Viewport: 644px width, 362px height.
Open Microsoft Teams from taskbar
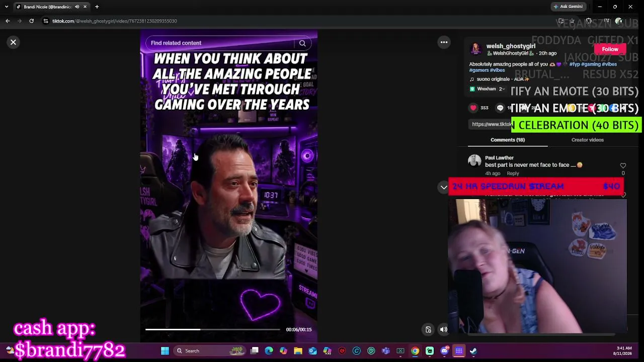point(386,351)
